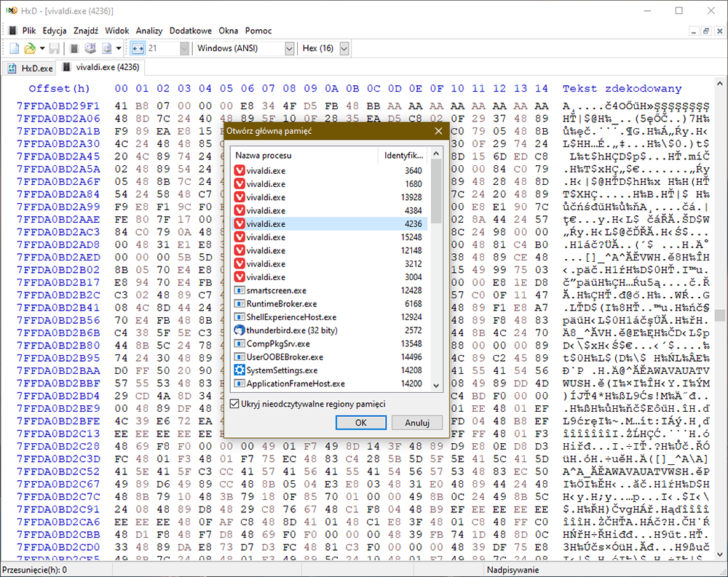This screenshot has width=728, height=577.
Task: Click the RuntimeBroker.exe process icon
Action: tap(240, 304)
